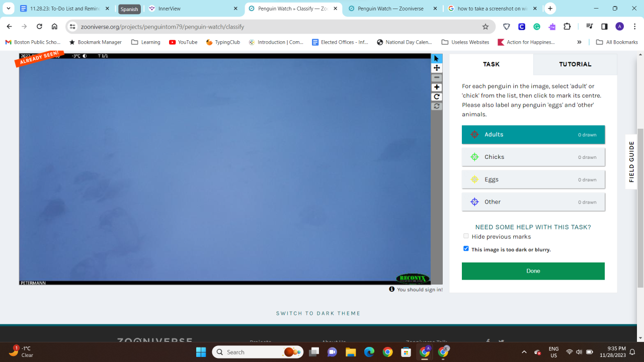Select the Eggs marking option
The width and height of the screenshot is (644, 362).
(x=533, y=179)
